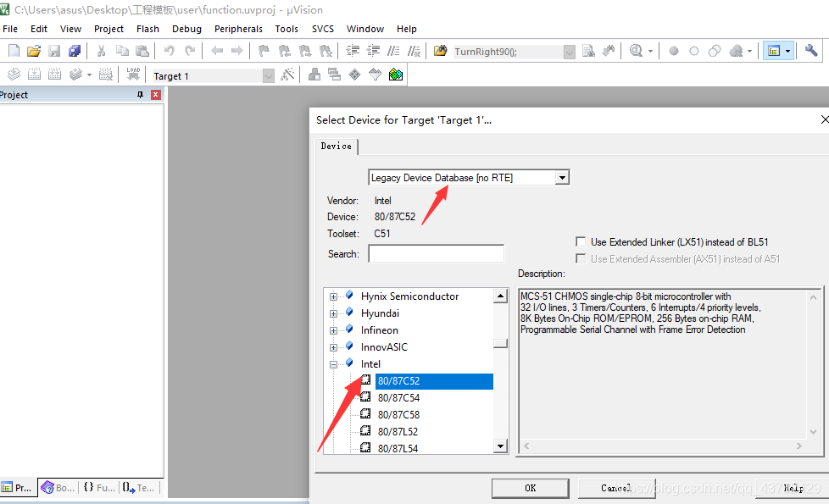Pin the Project panel
This screenshot has width=829, height=504.
click(x=140, y=95)
